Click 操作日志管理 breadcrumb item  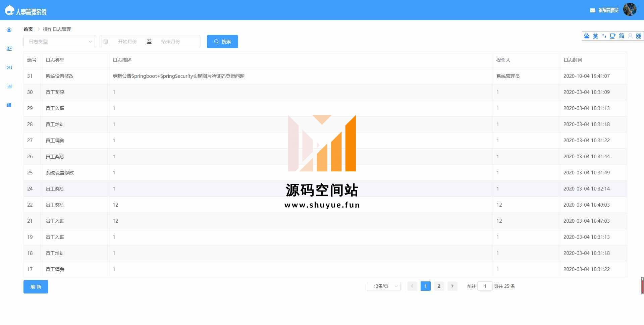(x=57, y=29)
